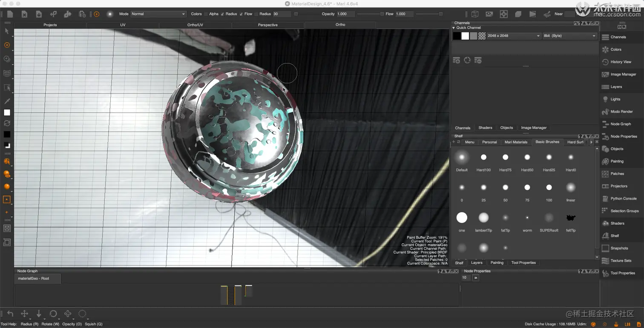
Task: Open the Channels palette from sidebar
Action: point(621,37)
